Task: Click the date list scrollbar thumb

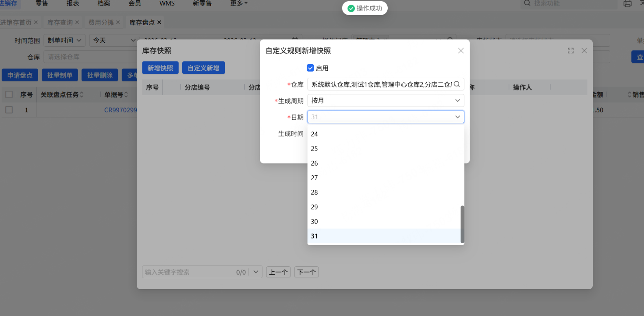Action: [x=462, y=224]
